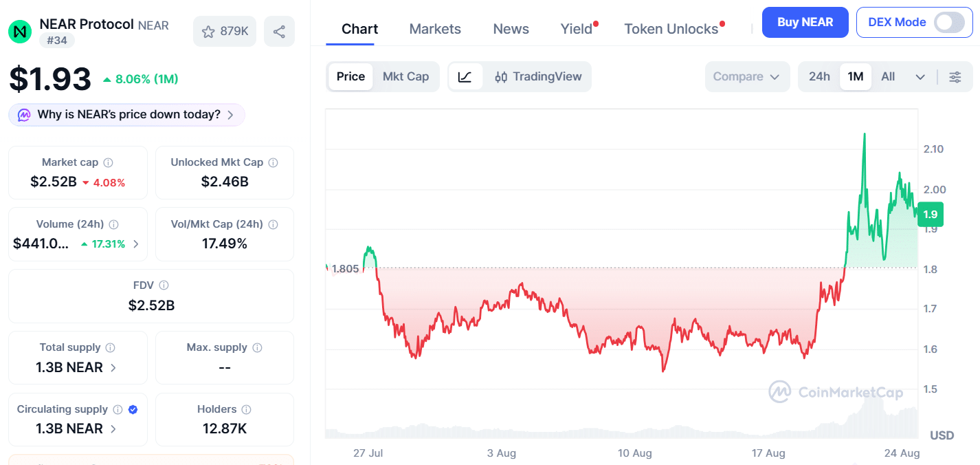Open Circulating supply info icon

click(x=118, y=409)
